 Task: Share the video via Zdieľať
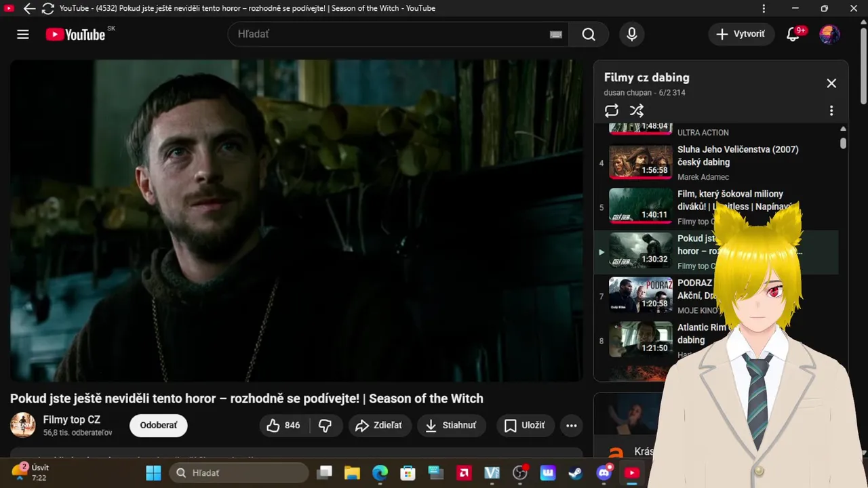380,426
